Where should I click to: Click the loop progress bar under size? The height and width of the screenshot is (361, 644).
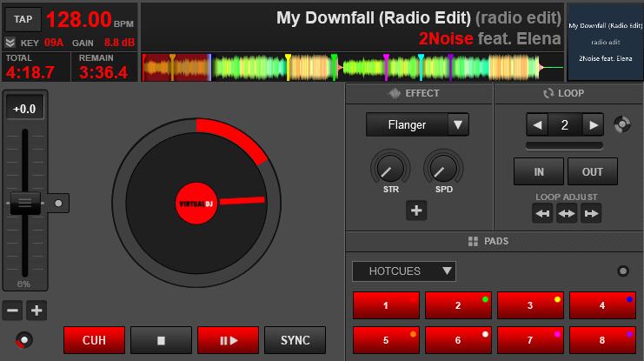click(x=565, y=145)
